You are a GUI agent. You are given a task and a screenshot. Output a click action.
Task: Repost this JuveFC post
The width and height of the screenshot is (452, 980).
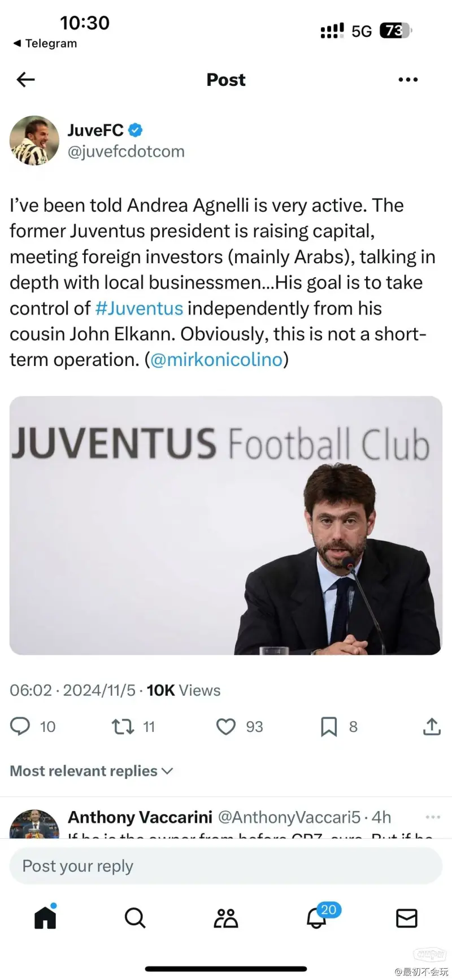click(x=123, y=726)
